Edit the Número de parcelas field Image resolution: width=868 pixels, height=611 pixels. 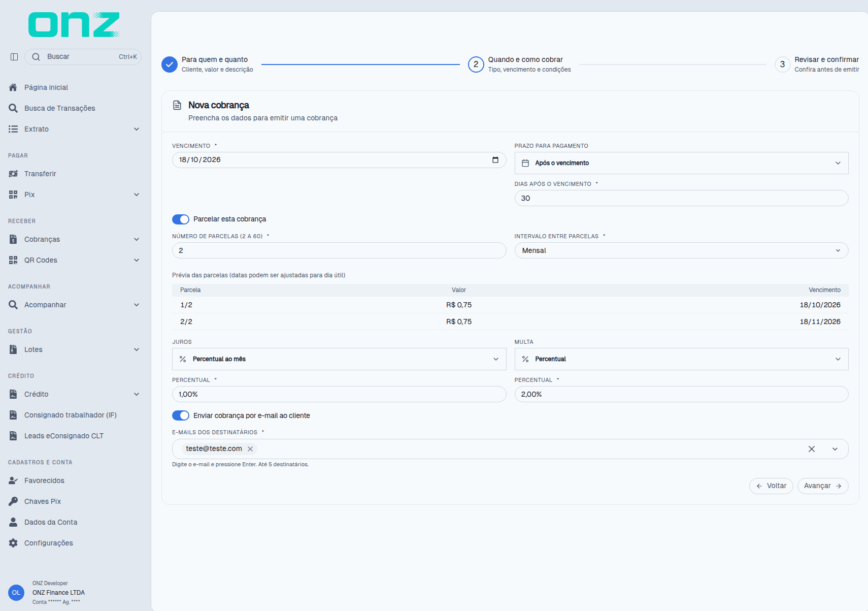(339, 250)
